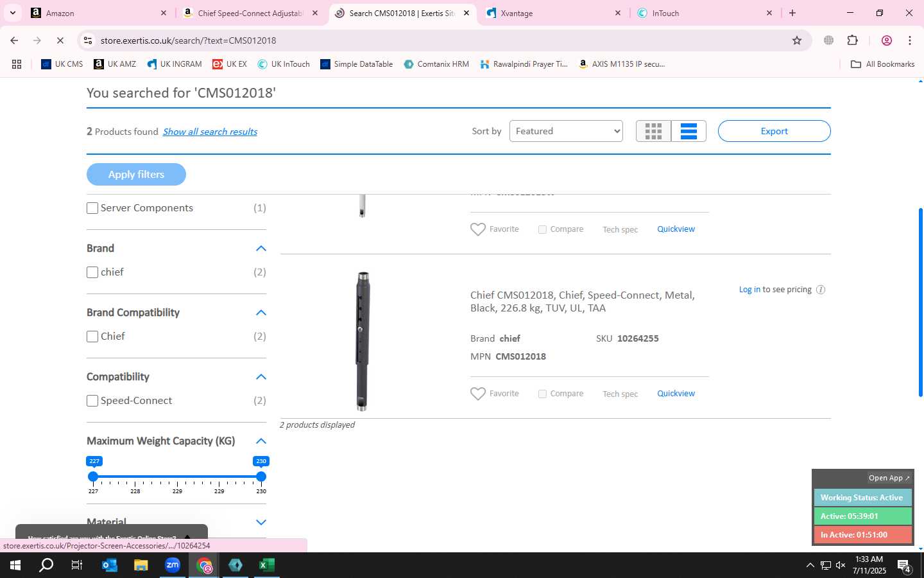This screenshot has width=924, height=578.
Task: Open the site information icon in address bar
Action: click(88, 40)
